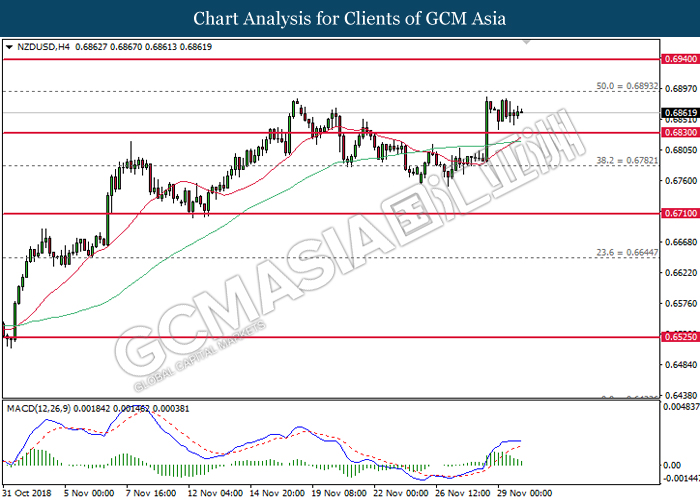
Task: Click the NZDUSD,H4 symbol label
Action: coord(43,47)
